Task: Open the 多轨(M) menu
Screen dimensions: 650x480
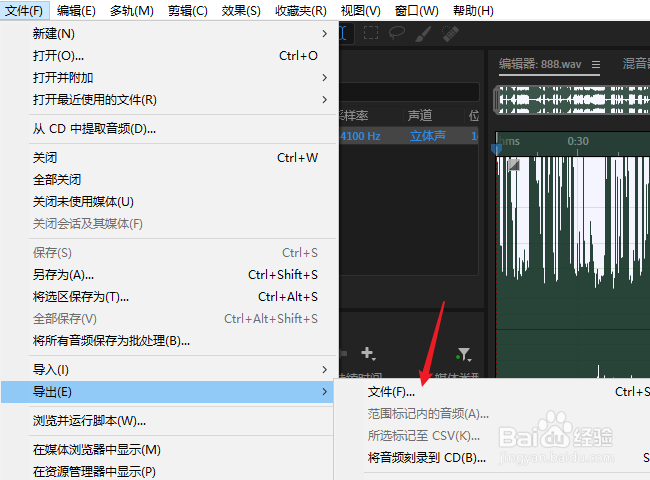Action: tap(132, 10)
